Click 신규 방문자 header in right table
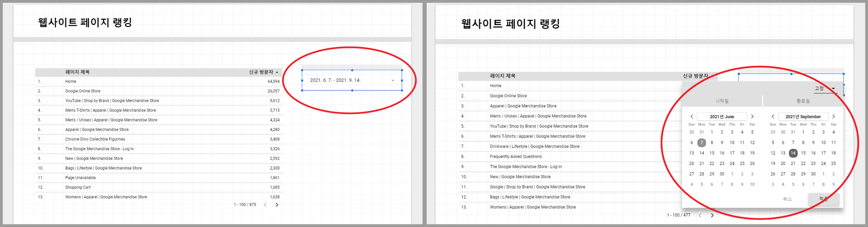868x227 pixels. click(x=695, y=76)
